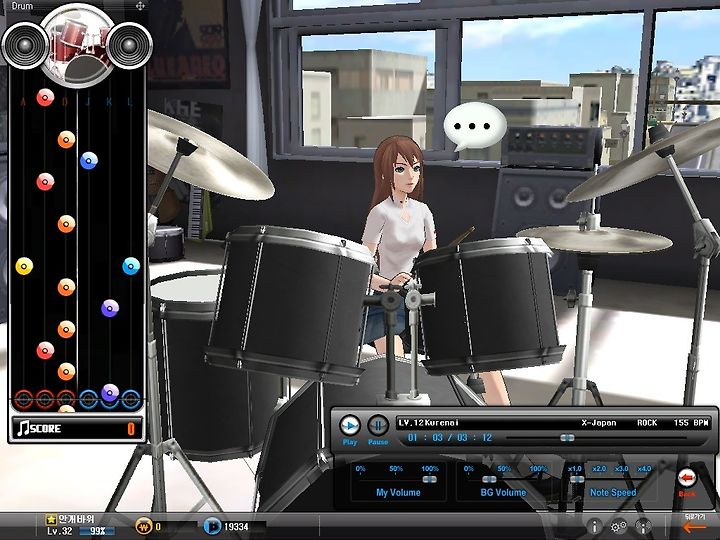Click the song progress seek handle
This screenshot has height=540, width=720.
(568, 438)
